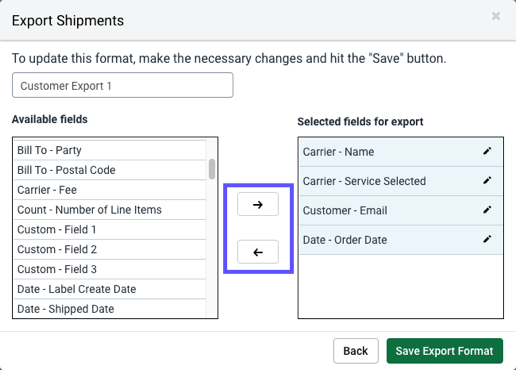The height and width of the screenshot is (370, 516).
Task: Click pencil icon for Customer - Email
Action: [x=487, y=210]
